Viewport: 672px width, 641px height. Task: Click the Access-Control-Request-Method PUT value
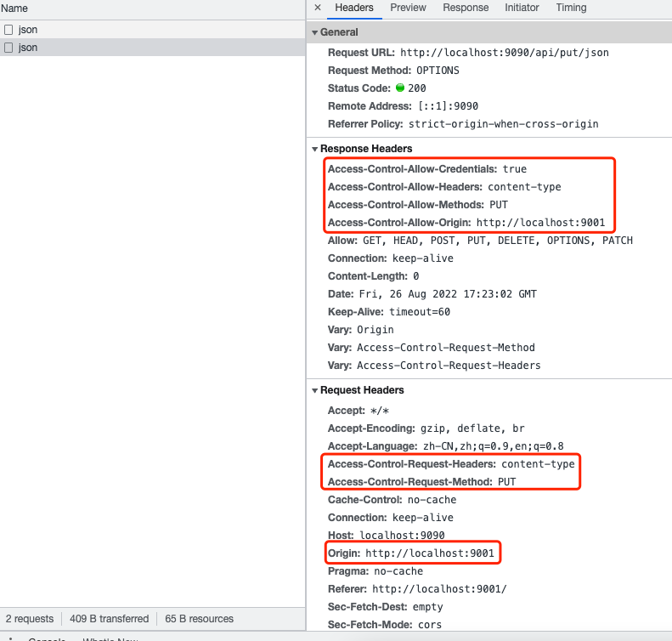507,482
